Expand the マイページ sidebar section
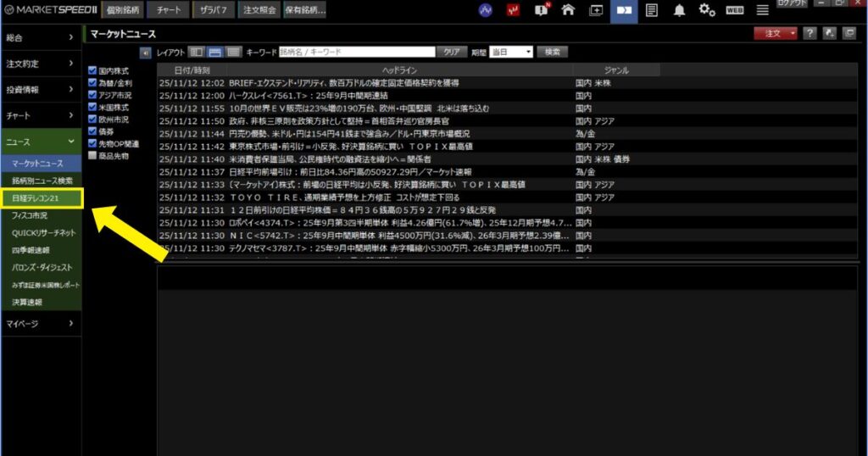Screen dimensions: 868x456 (x=41, y=324)
